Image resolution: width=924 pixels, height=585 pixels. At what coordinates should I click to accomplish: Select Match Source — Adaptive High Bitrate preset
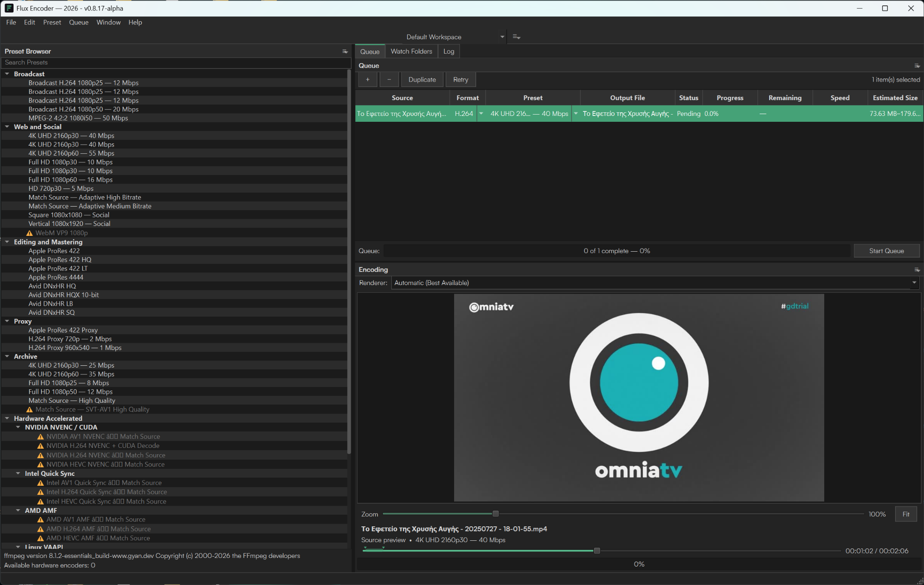84,198
